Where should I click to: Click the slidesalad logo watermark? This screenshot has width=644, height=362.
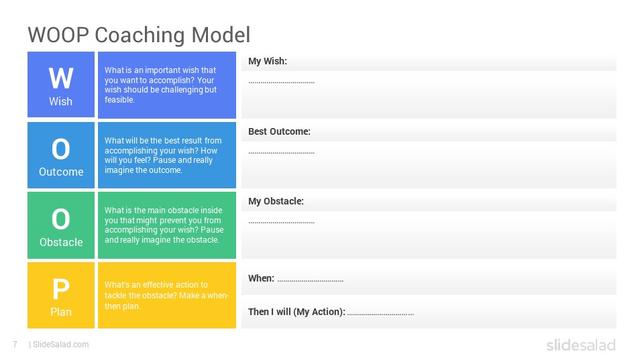tap(581, 345)
